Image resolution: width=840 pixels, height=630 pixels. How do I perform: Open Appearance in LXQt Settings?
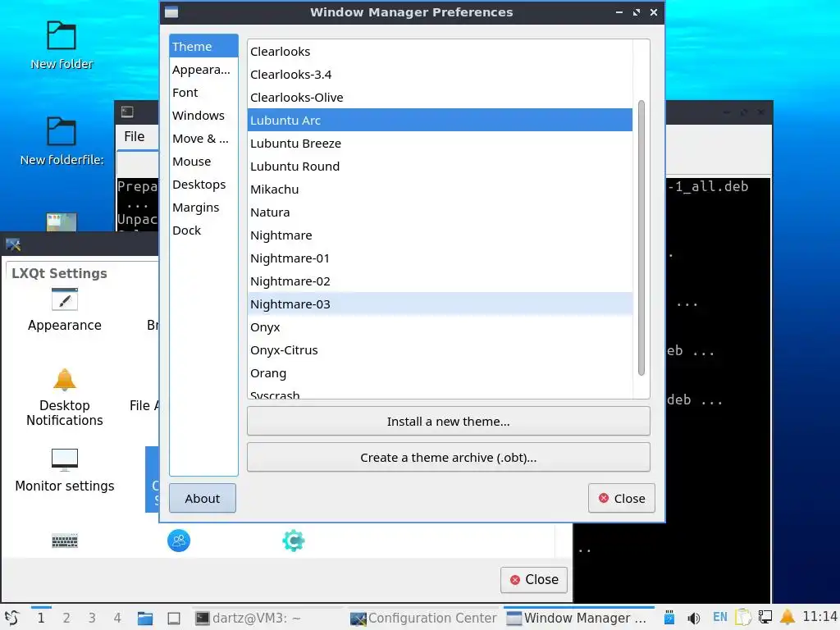64,310
